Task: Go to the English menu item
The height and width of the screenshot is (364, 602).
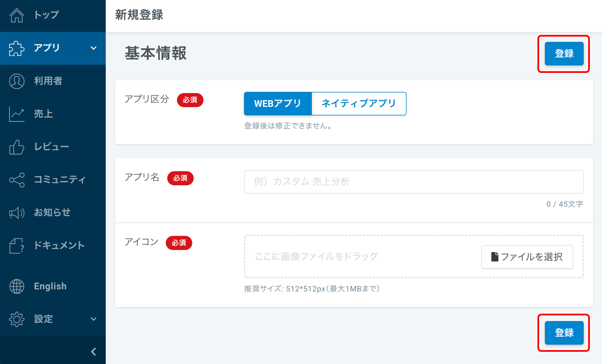Action: 50,286
